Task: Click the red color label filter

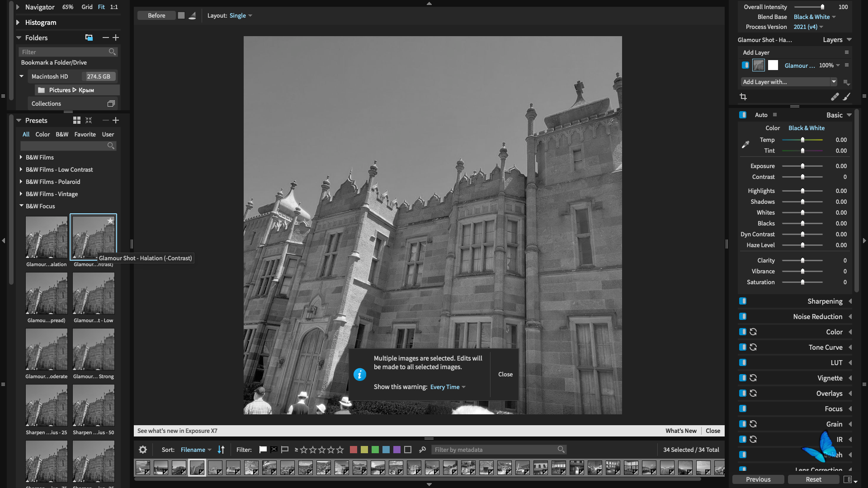Action: coord(354,450)
